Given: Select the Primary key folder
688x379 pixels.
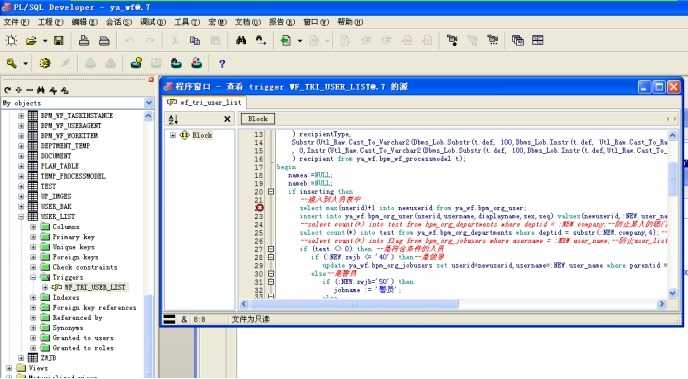Looking at the screenshot, I should (73, 237).
